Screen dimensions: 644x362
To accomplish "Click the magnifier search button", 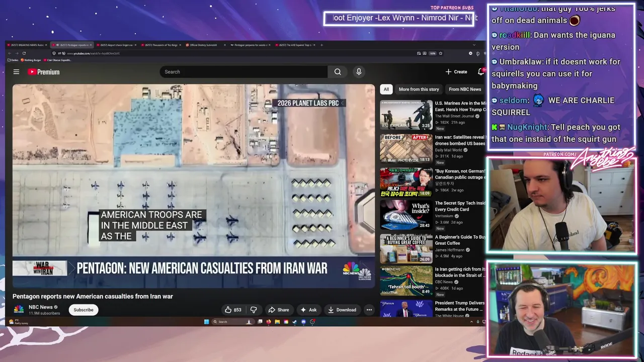I will coord(338,72).
